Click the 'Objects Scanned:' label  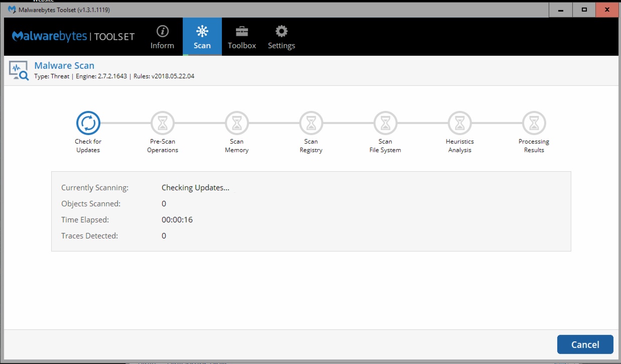pyautogui.click(x=91, y=204)
